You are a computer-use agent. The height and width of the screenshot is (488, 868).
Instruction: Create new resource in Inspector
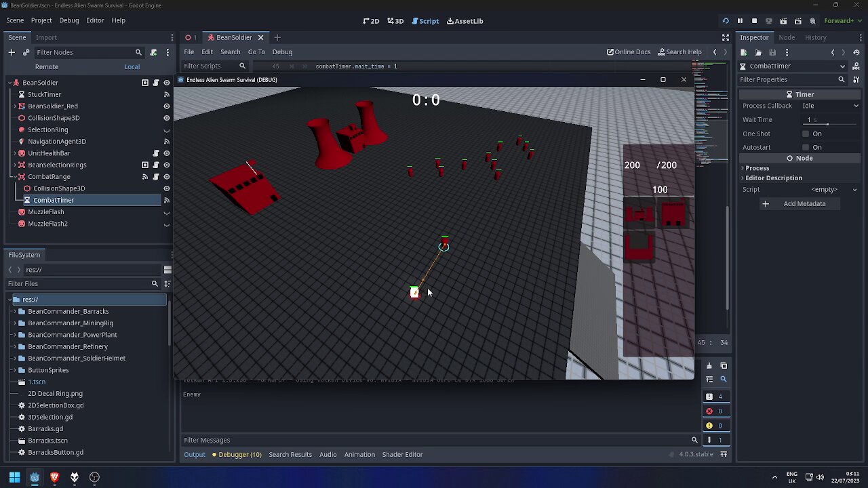click(744, 52)
